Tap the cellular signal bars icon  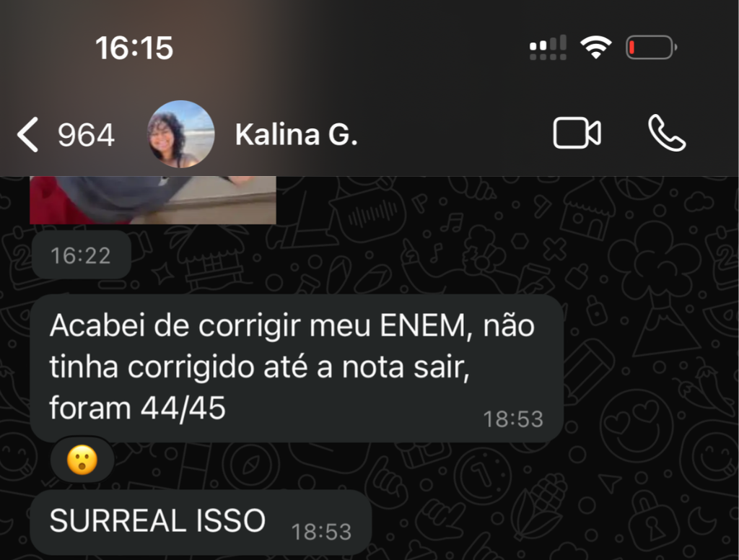(x=548, y=48)
